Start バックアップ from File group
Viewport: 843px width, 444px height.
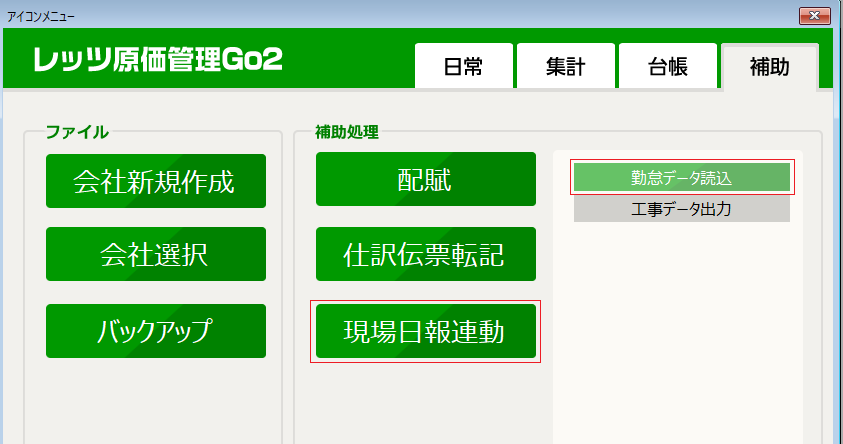pos(156,331)
